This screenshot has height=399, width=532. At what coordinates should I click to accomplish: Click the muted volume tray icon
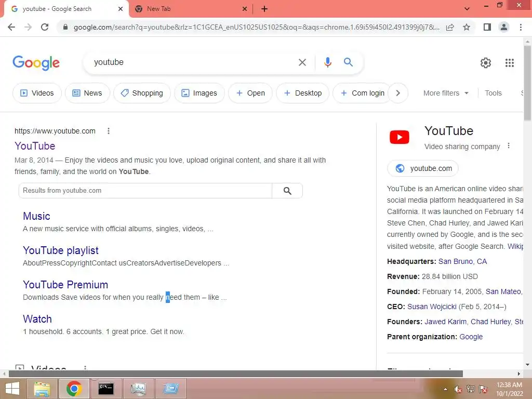pyautogui.click(x=457, y=389)
